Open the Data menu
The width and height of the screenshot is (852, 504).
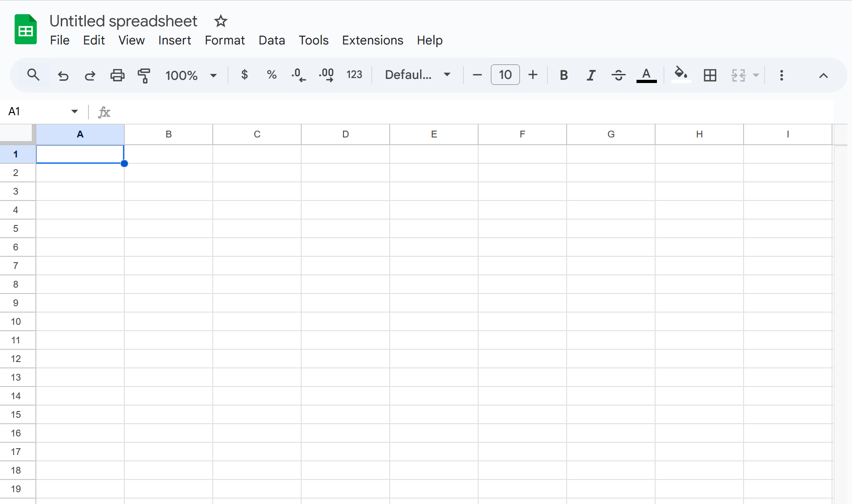click(271, 40)
